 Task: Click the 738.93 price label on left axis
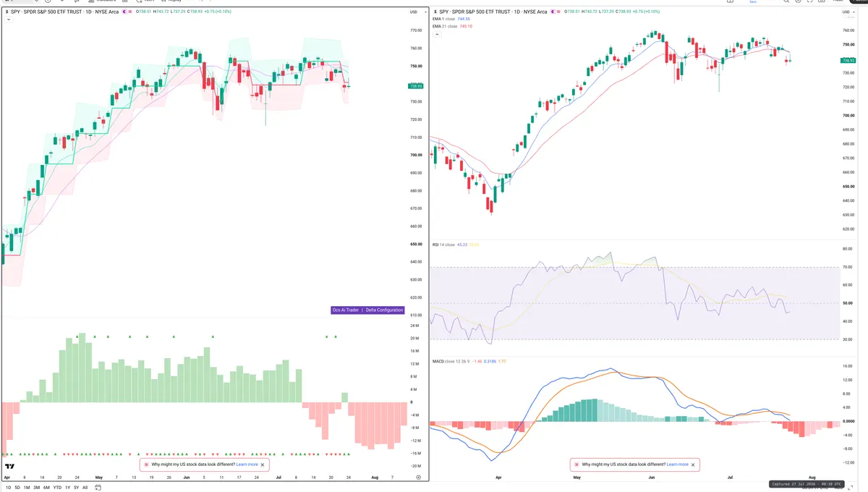[x=416, y=86]
